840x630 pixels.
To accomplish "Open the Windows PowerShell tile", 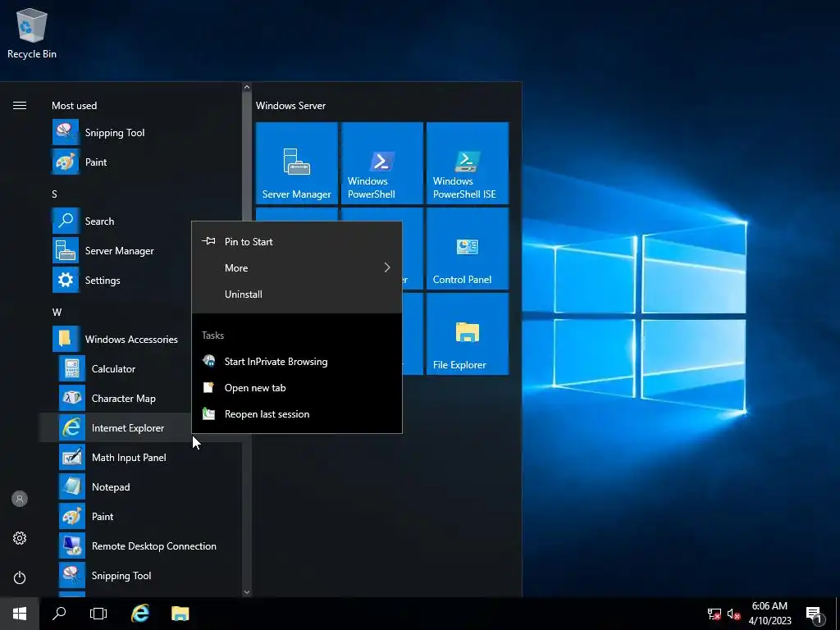I will [382, 163].
